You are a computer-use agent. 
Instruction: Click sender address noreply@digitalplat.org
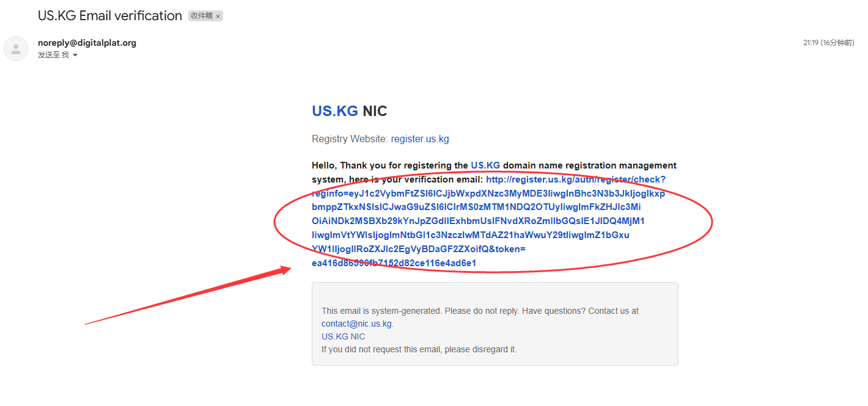pos(87,43)
